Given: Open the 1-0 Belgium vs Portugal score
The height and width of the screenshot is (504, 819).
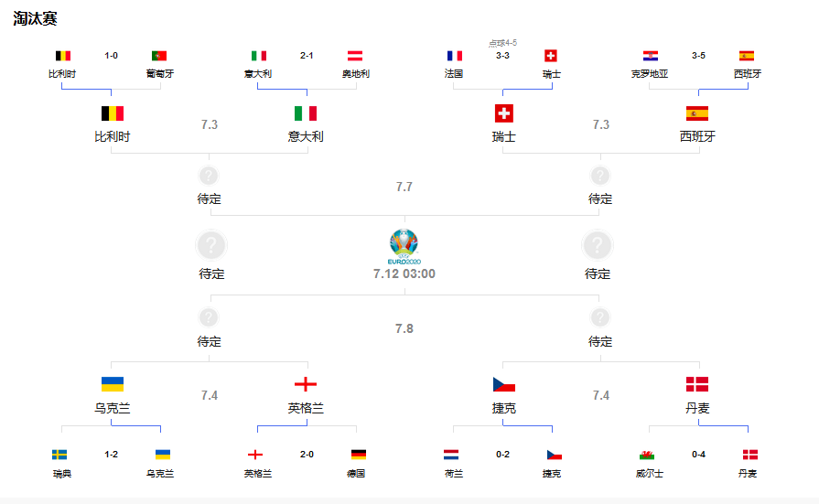Looking at the screenshot, I should coord(111,56).
